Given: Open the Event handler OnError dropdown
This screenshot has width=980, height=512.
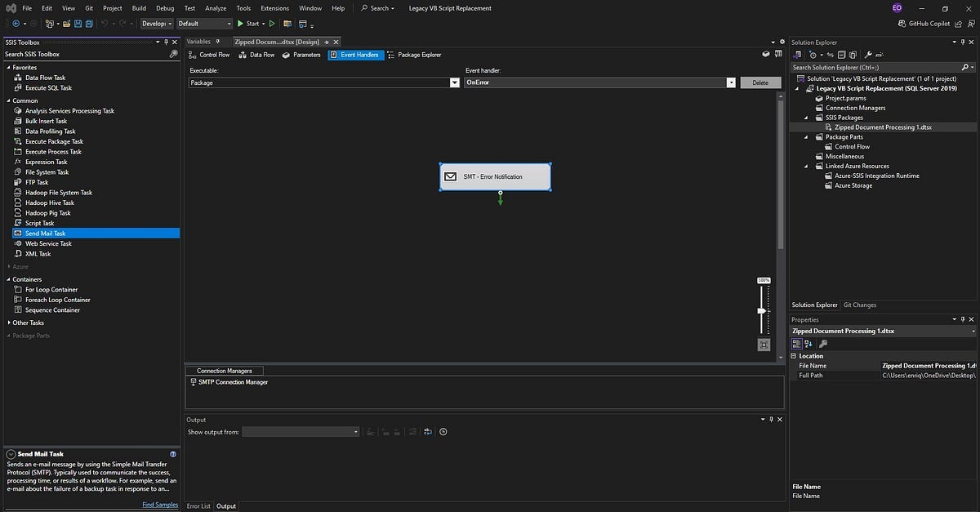Looking at the screenshot, I should pos(731,82).
